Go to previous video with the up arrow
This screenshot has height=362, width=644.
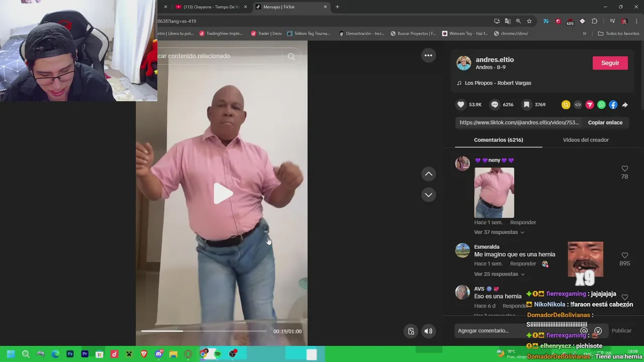pos(429,174)
